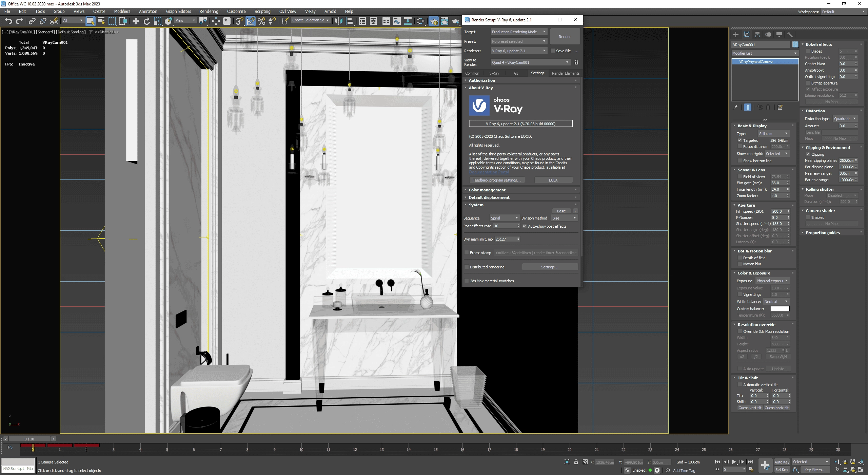Choose the Select Object tool

(x=91, y=21)
